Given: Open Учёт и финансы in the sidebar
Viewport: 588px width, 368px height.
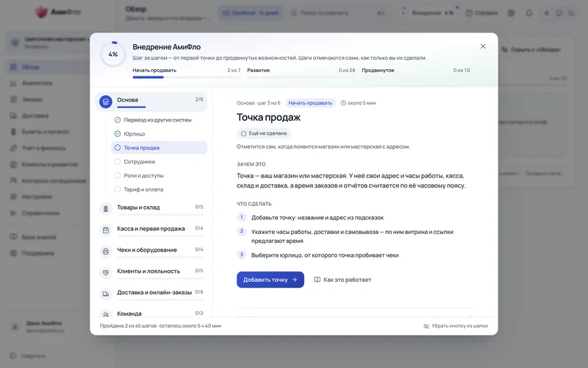Looking at the screenshot, I should (48, 148).
